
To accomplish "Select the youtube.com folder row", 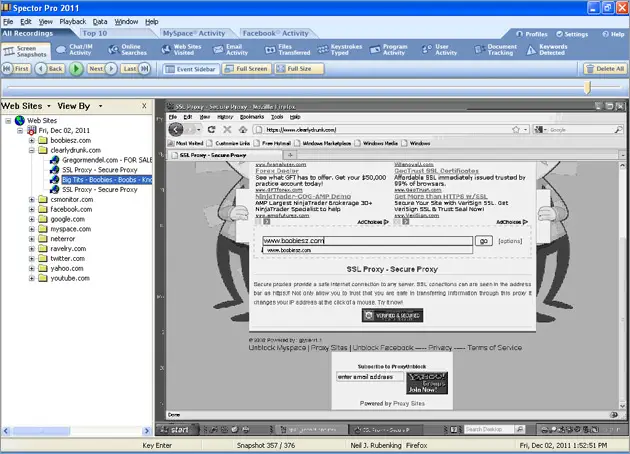I will (x=70, y=278).
